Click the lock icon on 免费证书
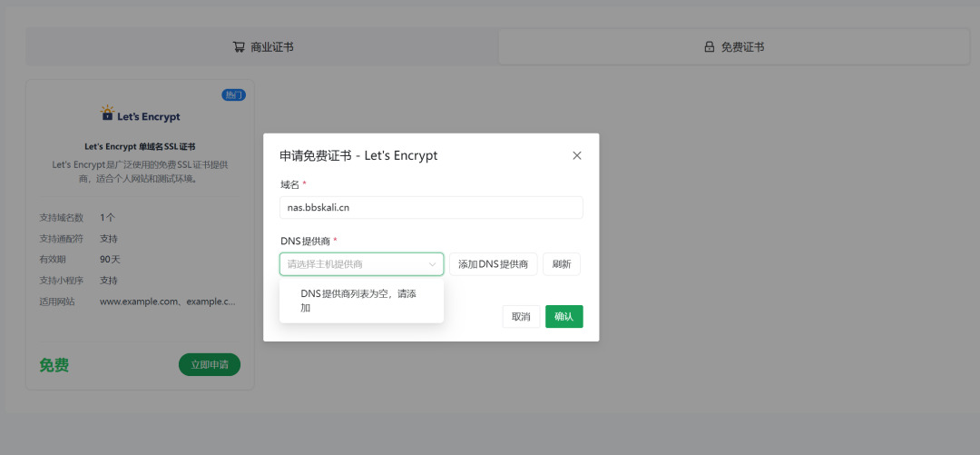This screenshot has height=455, width=980. pyautogui.click(x=710, y=47)
